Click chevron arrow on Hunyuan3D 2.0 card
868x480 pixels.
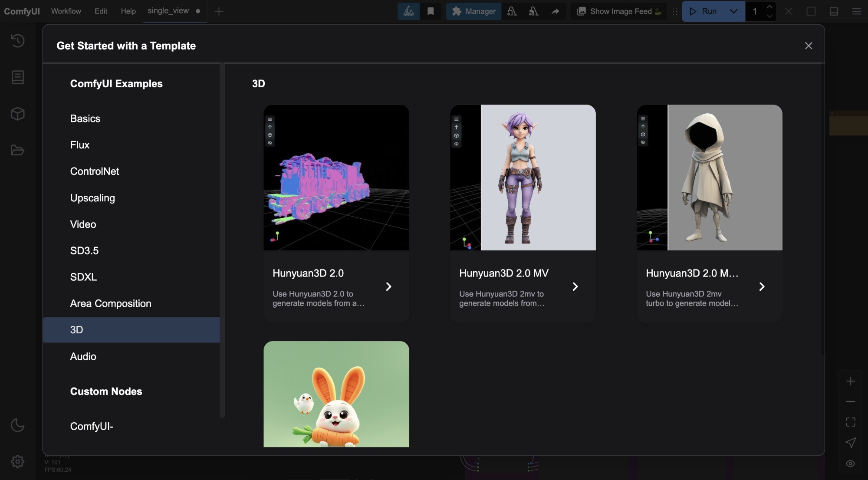[x=388, y=286]
